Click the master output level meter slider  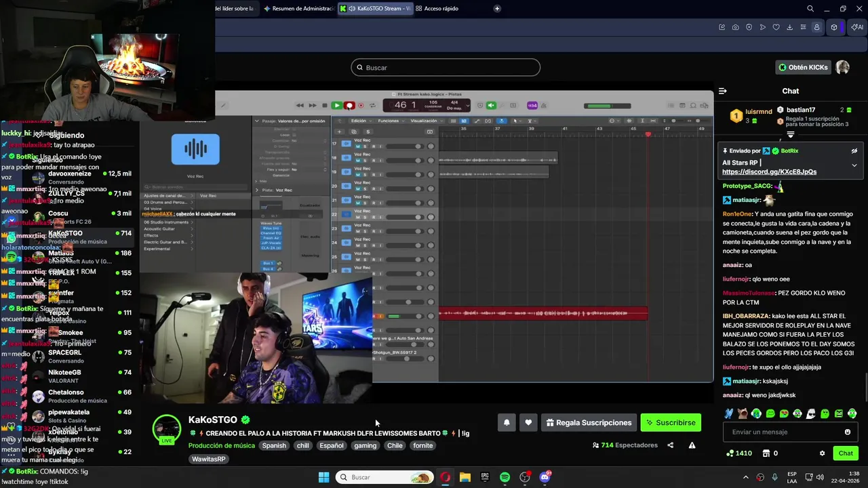click(x=607, y=106)
